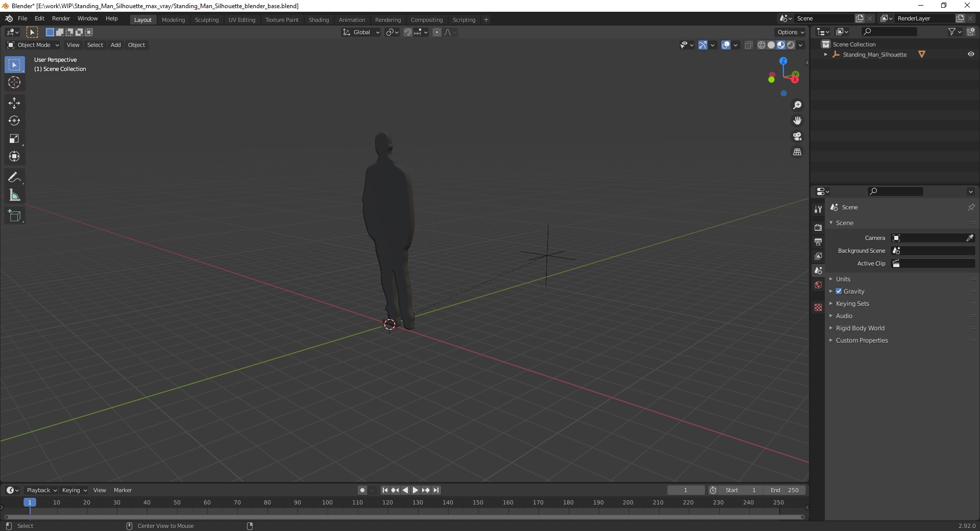Add a new workspace tab
Screen dimensions: 980x531
coord(486,20)
